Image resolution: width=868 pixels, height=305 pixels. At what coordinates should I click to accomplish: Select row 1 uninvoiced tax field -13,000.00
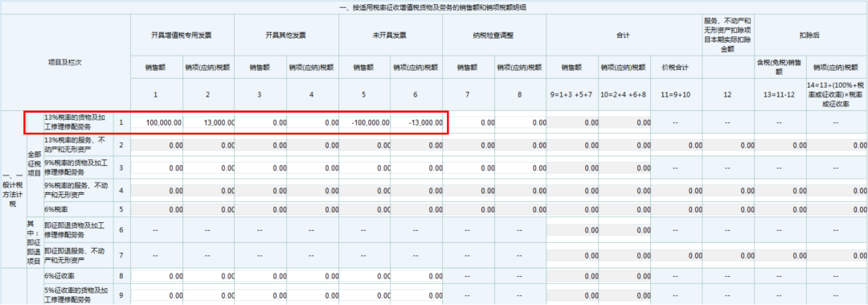[x=416, y=122]
